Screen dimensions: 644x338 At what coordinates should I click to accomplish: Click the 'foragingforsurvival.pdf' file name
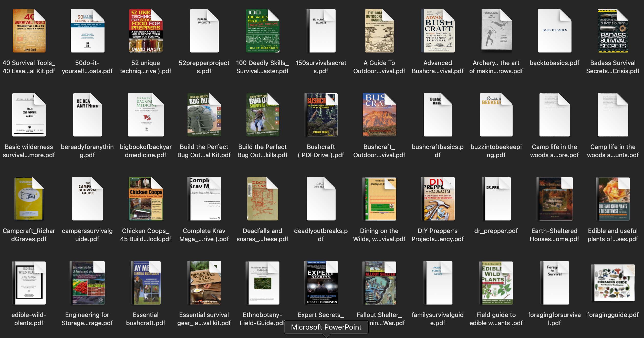coord(555,319)
